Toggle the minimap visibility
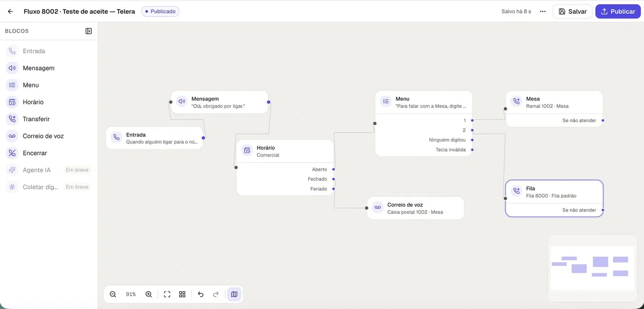This screenshot has height=309, width=644. click(234, 294)
